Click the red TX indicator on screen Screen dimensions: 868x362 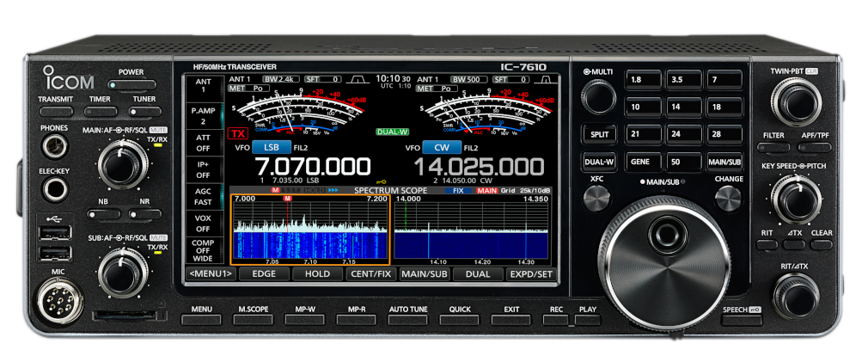(237, 134)
